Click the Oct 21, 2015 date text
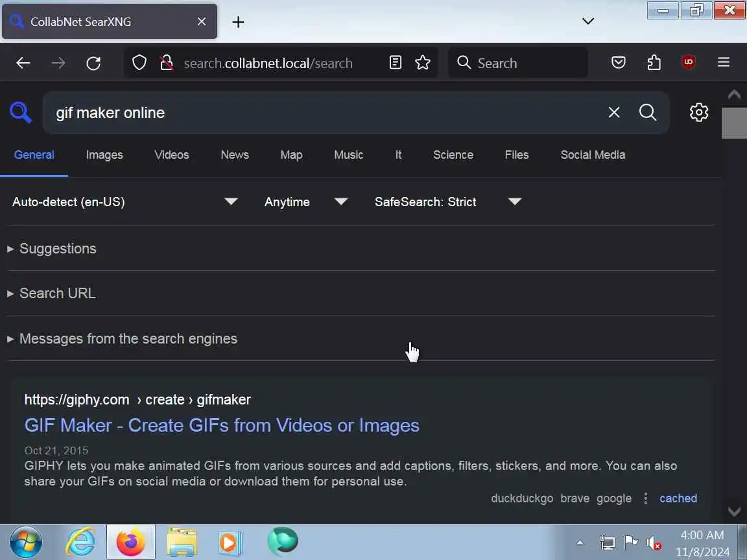This screenshot has height=560, width=747. coord(56,450)
